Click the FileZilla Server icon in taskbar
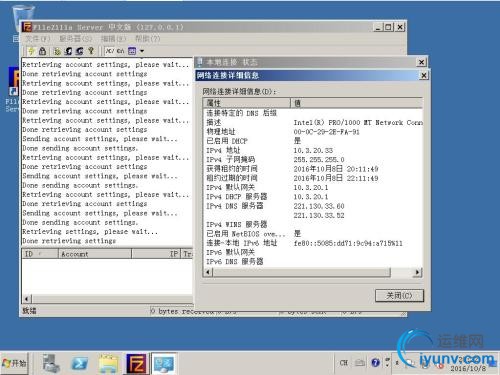500x375 pixels. click(x=136, y=363)
